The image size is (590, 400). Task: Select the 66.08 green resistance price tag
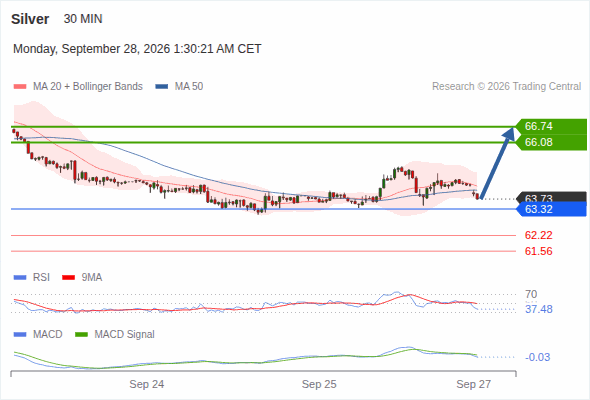coord(551,143)
